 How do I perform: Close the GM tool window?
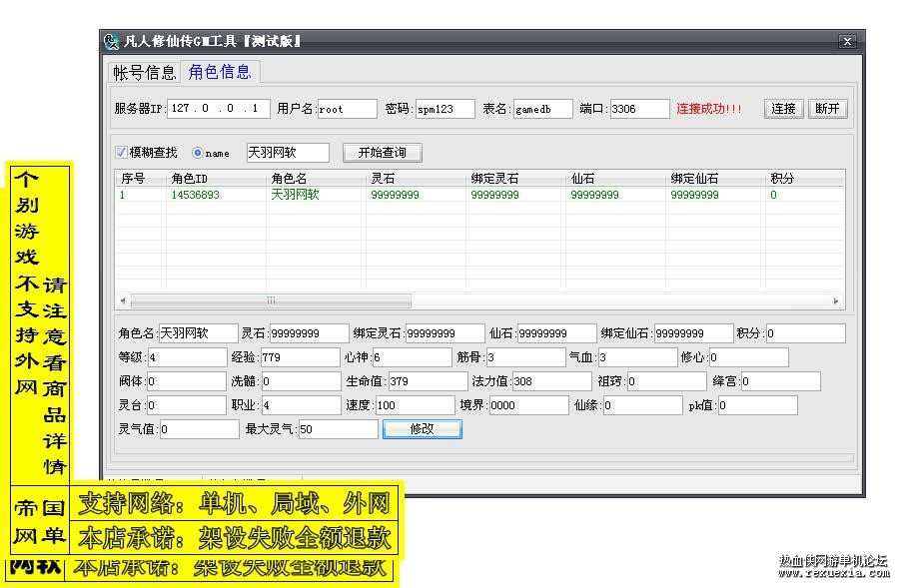(x=847, y=41)
